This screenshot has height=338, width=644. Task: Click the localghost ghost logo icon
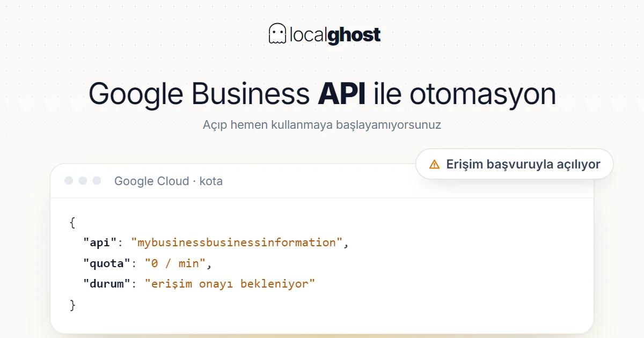(x=277, y=34)
